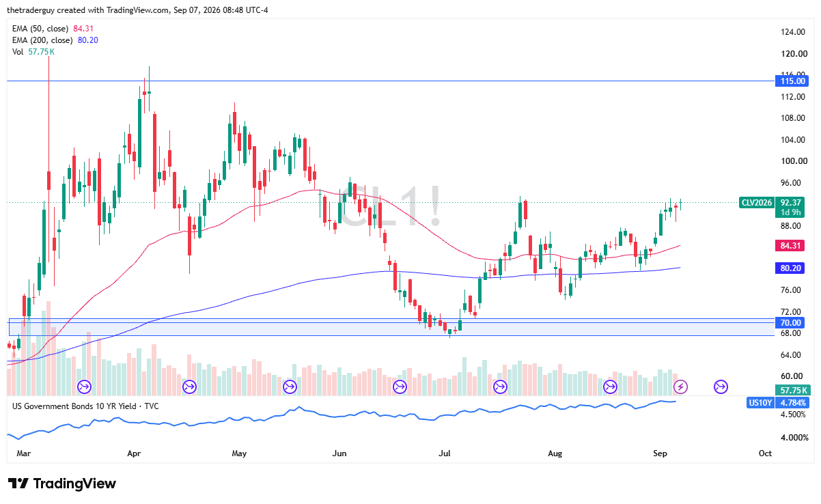Viewport: 821px width, 504px height.
Task: Click the May label on the time axis
Action: (239, 453)
